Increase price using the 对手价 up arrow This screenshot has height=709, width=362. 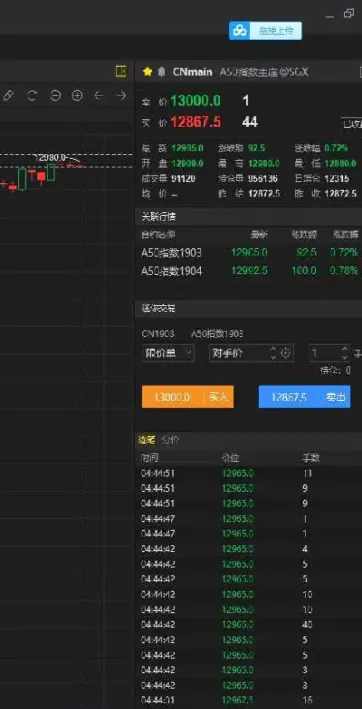tap(273, 349)
